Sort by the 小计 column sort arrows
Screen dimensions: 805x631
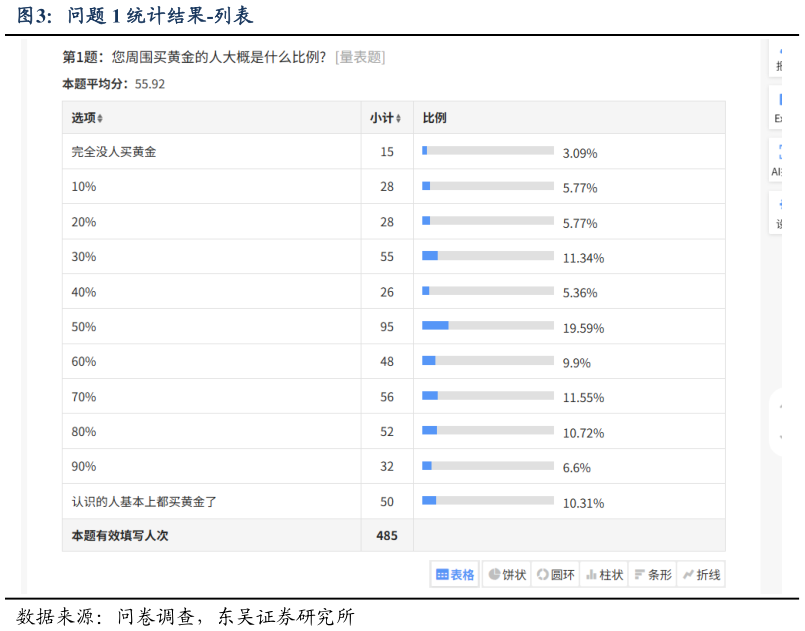tap(398, 118)
